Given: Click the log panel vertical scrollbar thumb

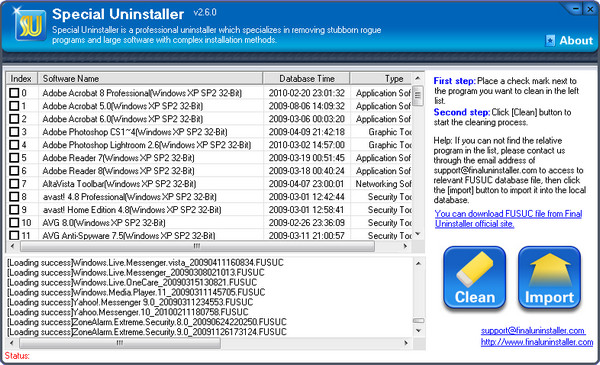Looking at the screenshot, I should [419, 321].
